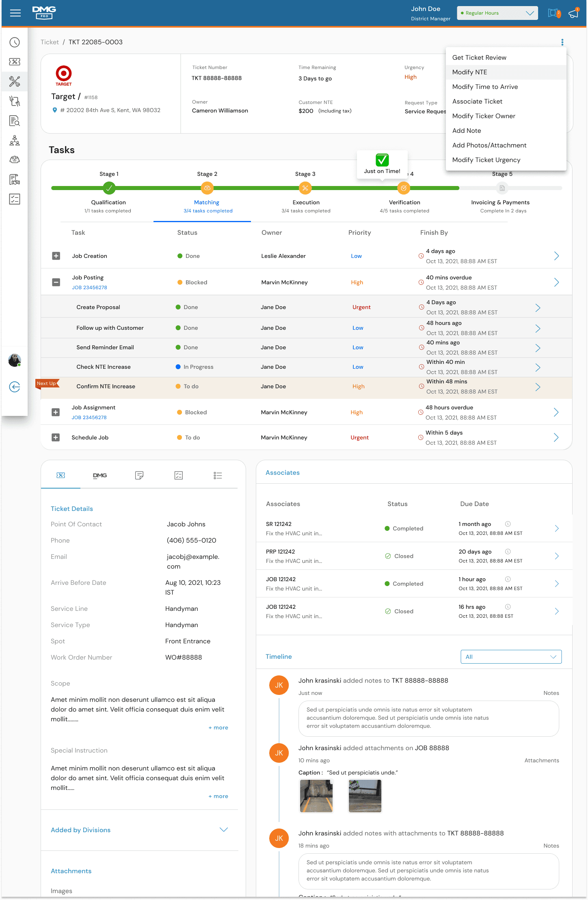588x900 pixels.
Task: Click the second attachment photo thumbnail
Action: (365, 796)
